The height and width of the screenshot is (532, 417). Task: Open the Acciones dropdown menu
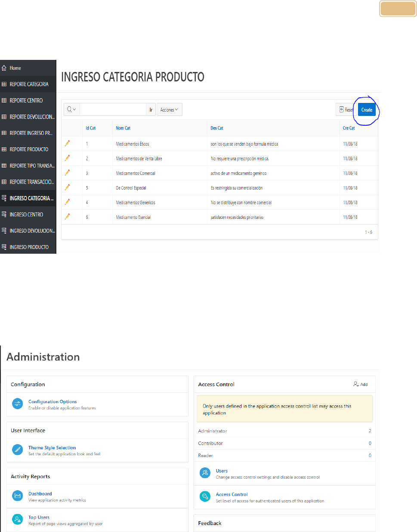pos(169,109)
